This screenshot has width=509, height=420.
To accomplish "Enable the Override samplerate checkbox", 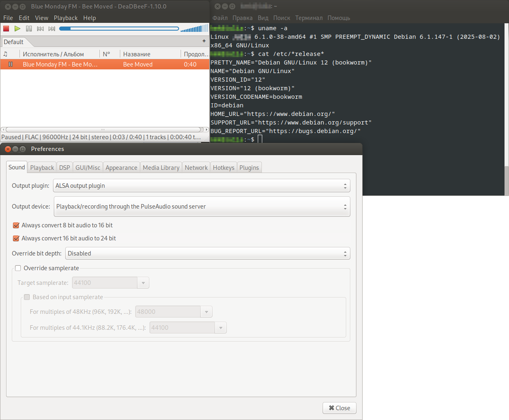I will [18, 268].
